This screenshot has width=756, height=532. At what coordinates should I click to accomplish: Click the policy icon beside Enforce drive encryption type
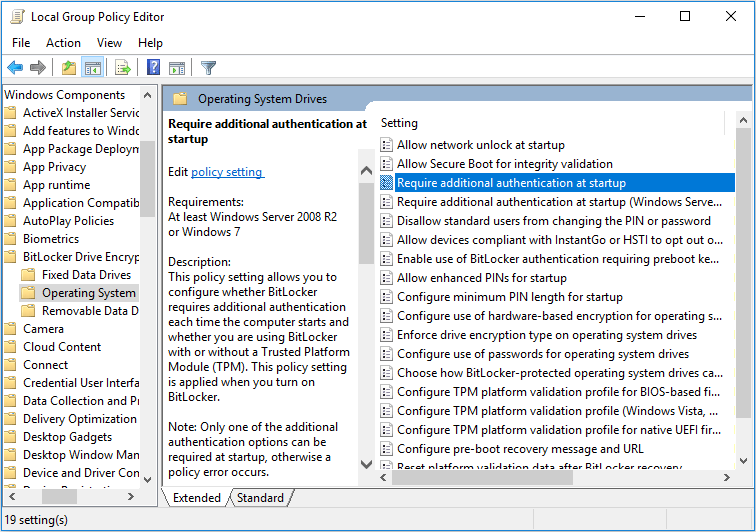[x=386, y=335]
